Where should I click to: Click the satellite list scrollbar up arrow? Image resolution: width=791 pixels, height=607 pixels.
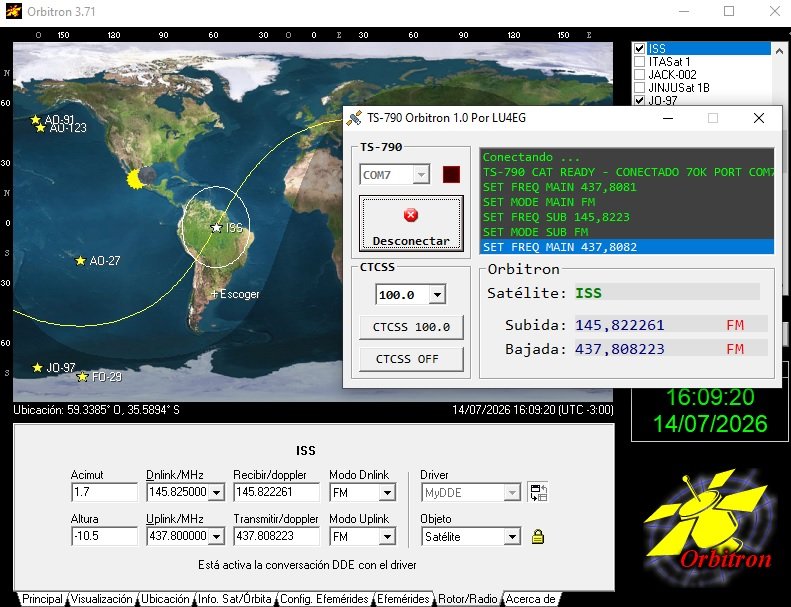point(779,50)
